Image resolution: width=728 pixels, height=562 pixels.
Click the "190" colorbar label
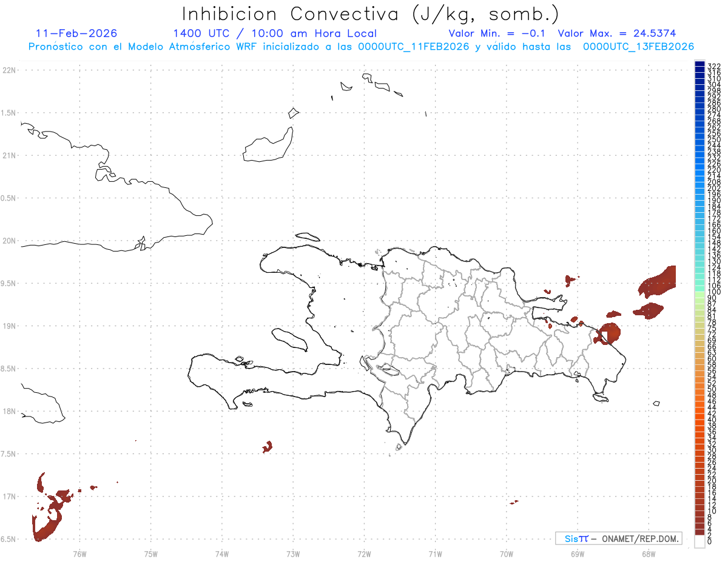coord(714,201)
